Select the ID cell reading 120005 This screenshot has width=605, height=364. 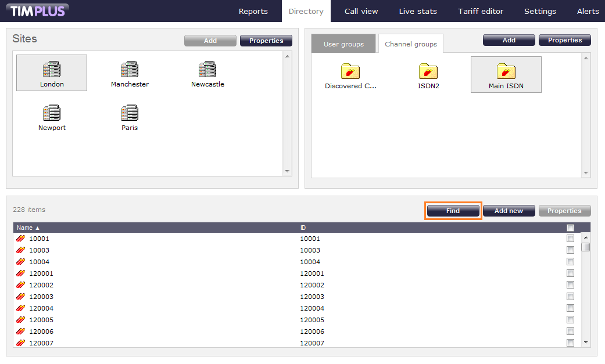[312, 320]
